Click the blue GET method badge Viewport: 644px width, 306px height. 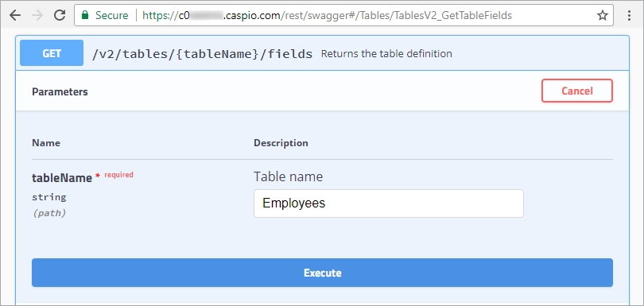click(52, 53)
